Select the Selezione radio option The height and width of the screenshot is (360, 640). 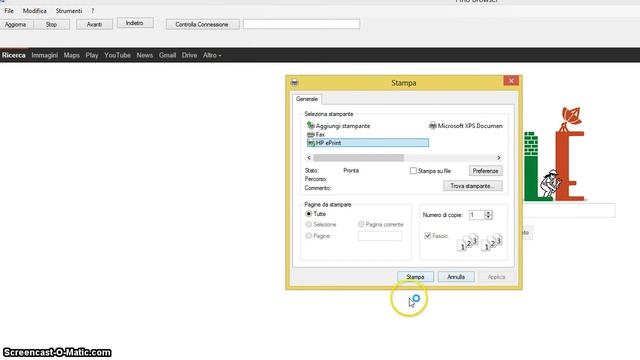[309, 224]
